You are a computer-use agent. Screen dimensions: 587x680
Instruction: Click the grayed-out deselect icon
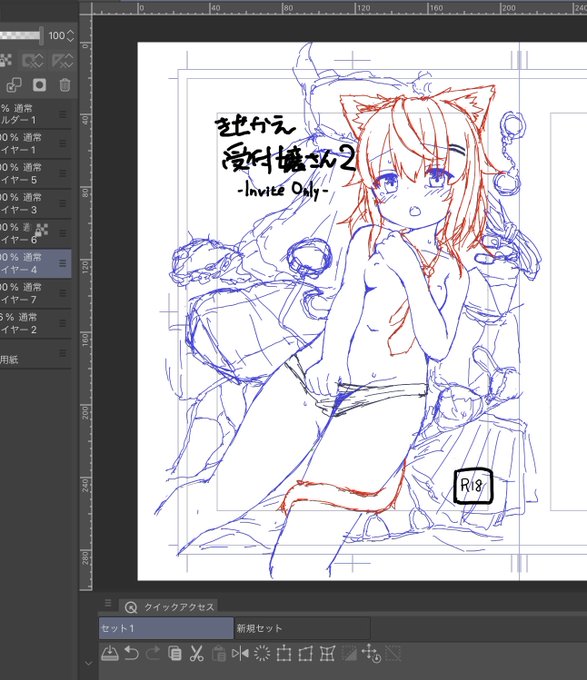(x=393, y=653)
